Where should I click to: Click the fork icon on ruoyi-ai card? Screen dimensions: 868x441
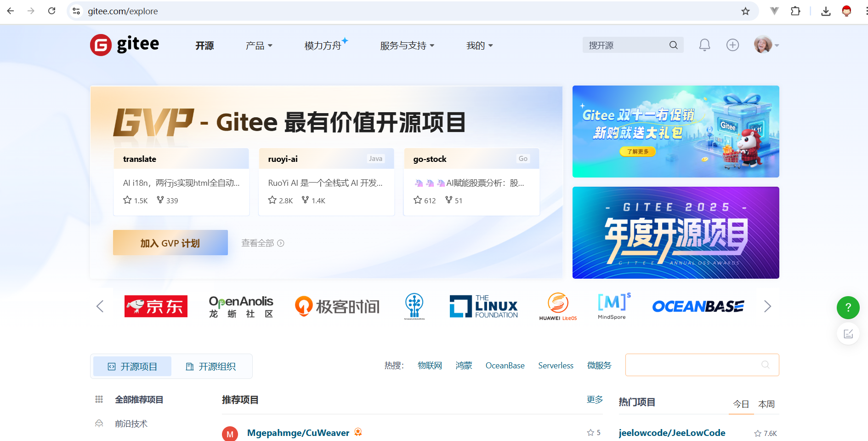305,200
